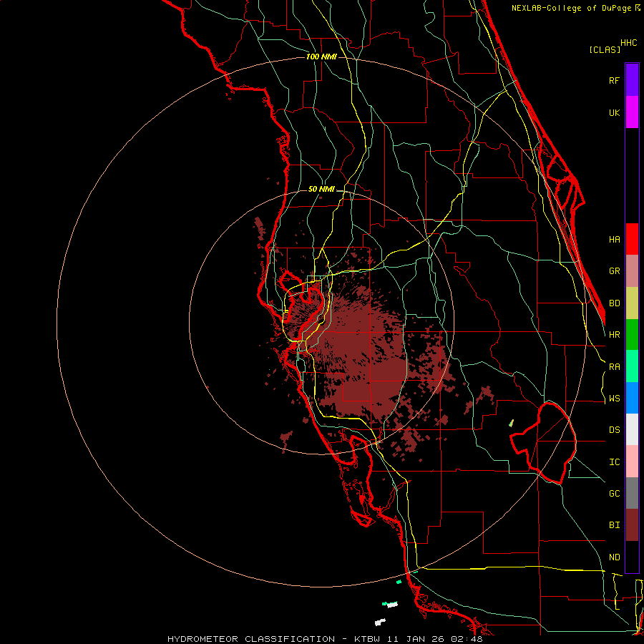Click the 50 NMI range ring label

[x=321, y=189]
